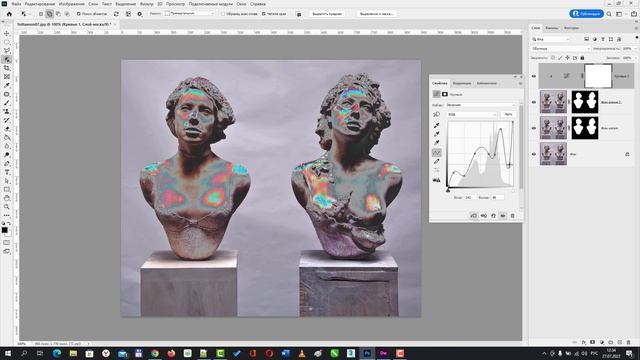Delete the adjustment layer via trash icon
This screenshot has height=360, width=640.
click(513, 216)
